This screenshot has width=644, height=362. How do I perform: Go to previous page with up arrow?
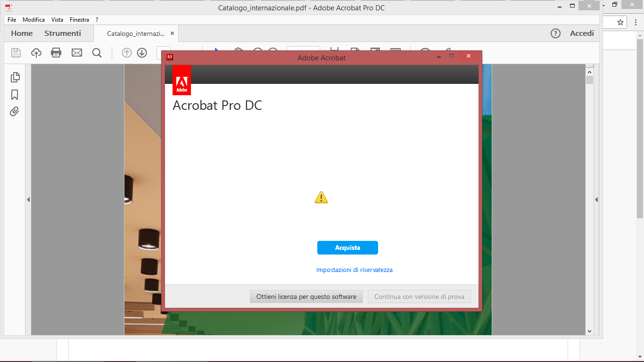tap(127, 53)
